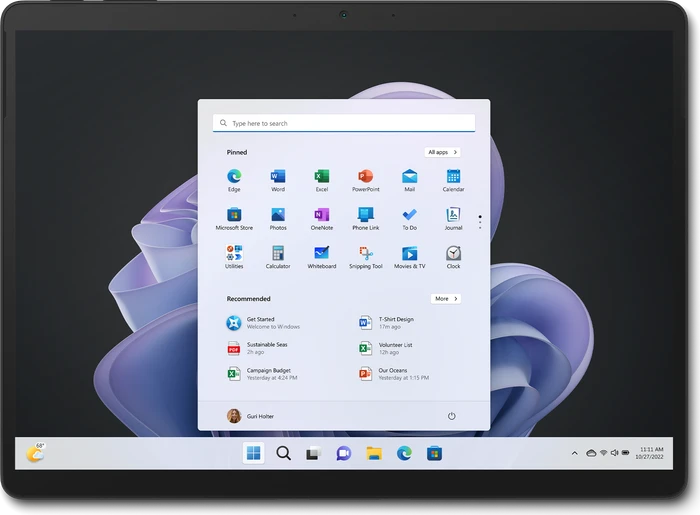The image size is (700, 515).
Task: Click the OneDrive cloud tray icon
Action: coord(591,453)
